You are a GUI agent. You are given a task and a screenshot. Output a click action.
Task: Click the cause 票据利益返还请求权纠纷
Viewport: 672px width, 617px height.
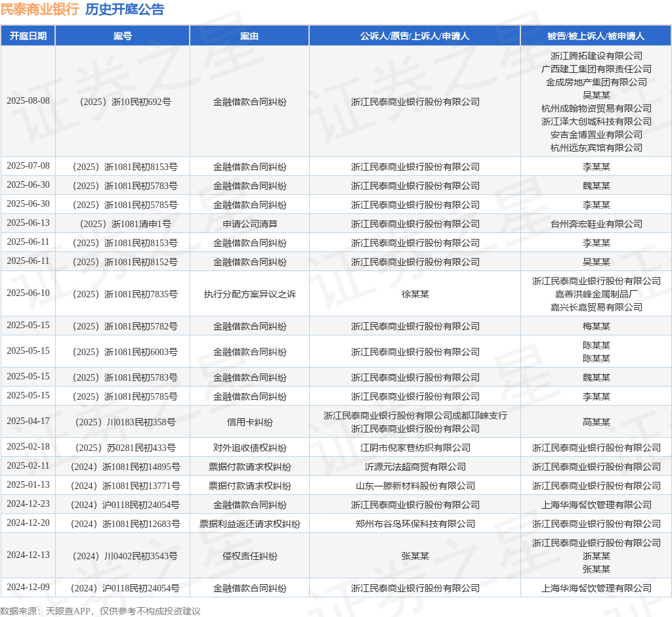(250, 524)
